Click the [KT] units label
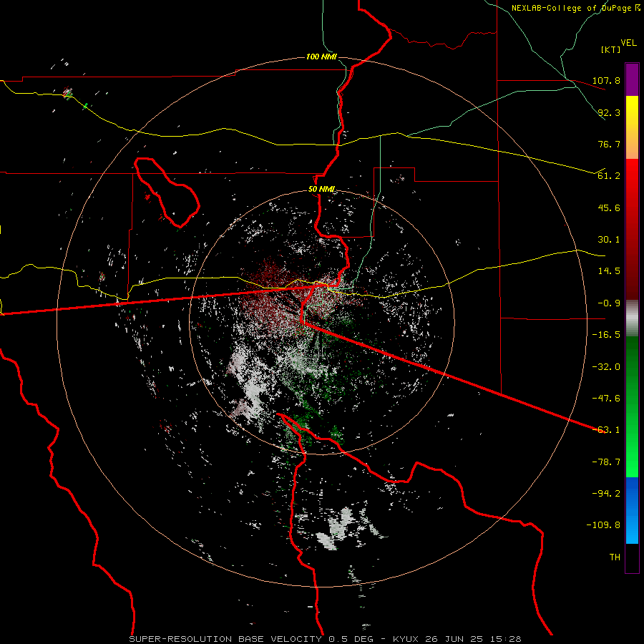The width and height of the screenshot is (644, 644). pos(610,49)
